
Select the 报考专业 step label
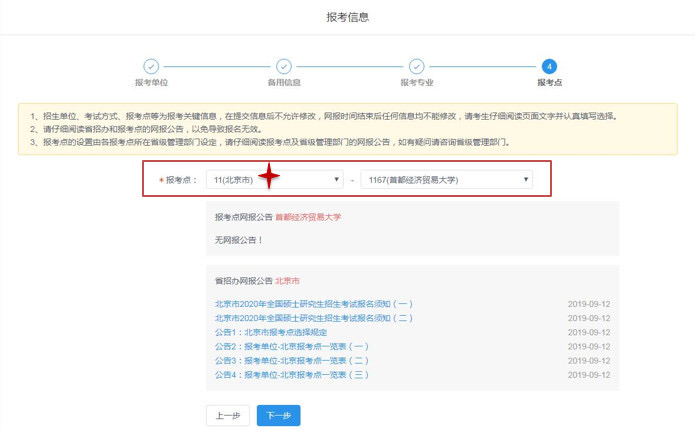(416, 83)
